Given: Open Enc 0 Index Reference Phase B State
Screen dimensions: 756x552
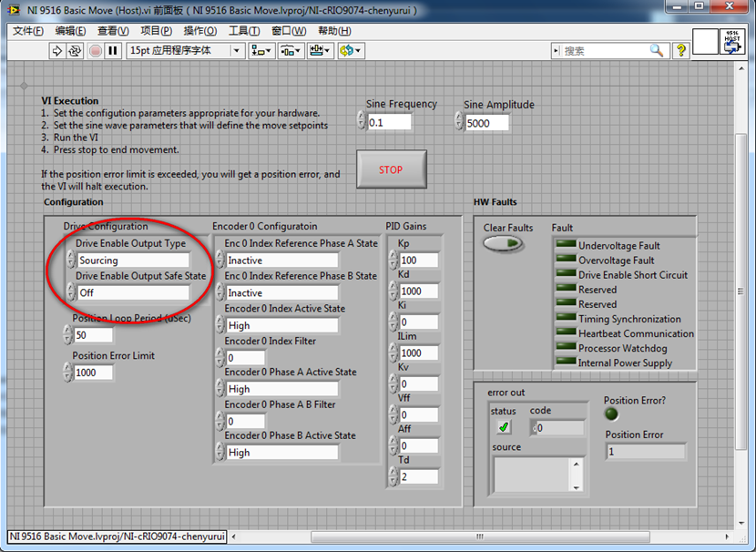Looking at the screenshot, I should pyautogui.click(x=282, y=292).
